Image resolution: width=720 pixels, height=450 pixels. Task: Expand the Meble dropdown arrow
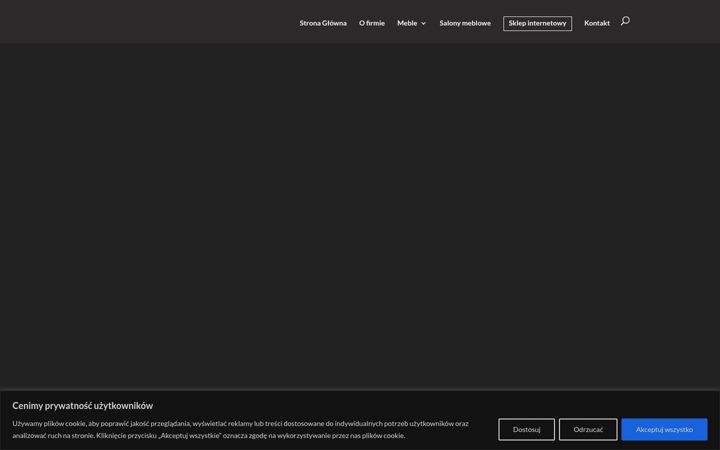click(x=423, y=23)
